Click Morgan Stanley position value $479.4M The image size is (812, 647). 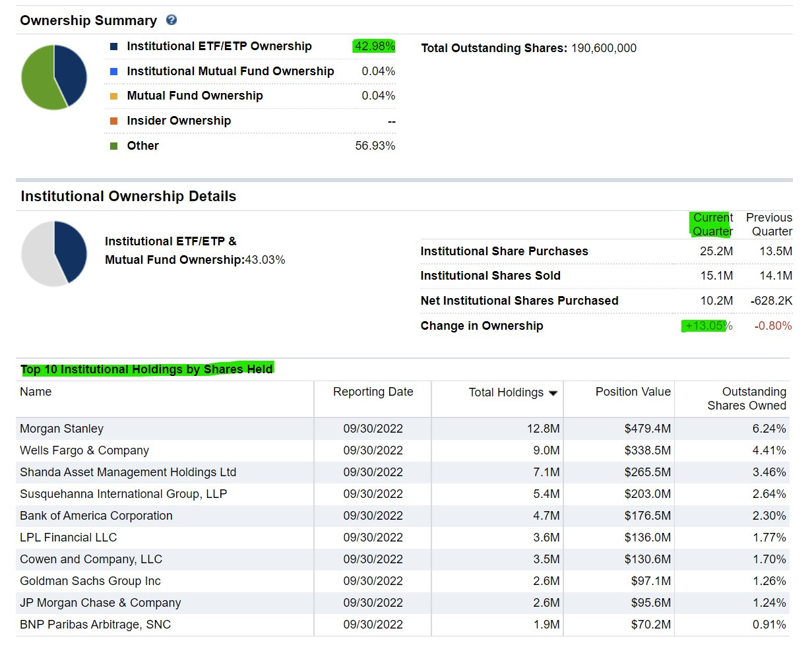648,429
